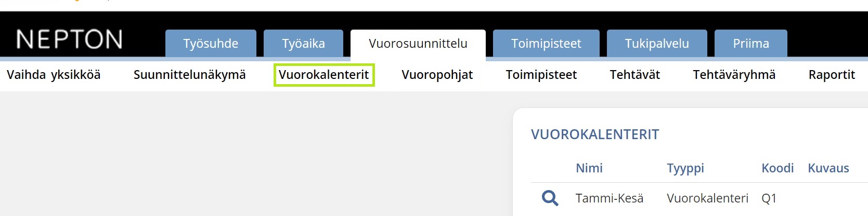This screenshot has height=216, width=868.
Task: Open Suunnittelunäkymä from the submenu
Action: point(189,75)
